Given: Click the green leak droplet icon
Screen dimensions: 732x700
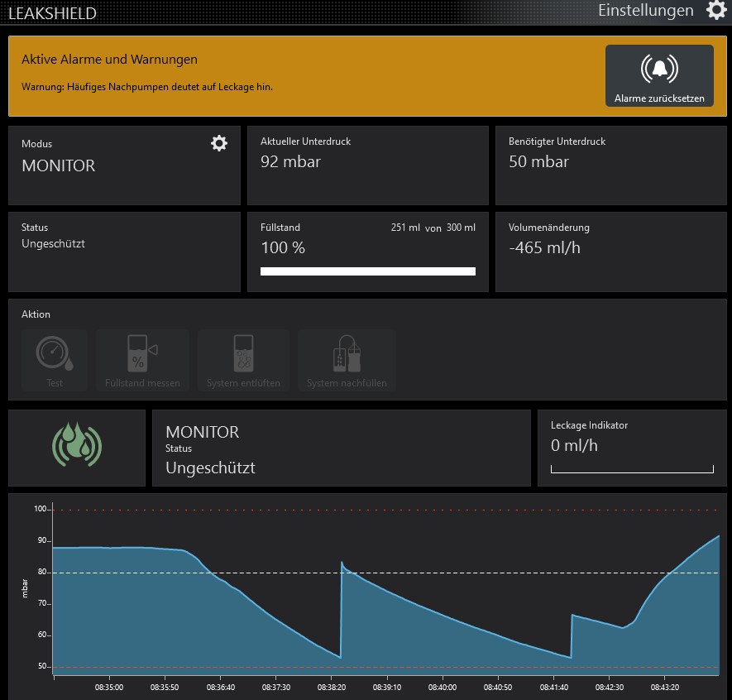Looking at the screenshot, I should (x=76, y=447).
